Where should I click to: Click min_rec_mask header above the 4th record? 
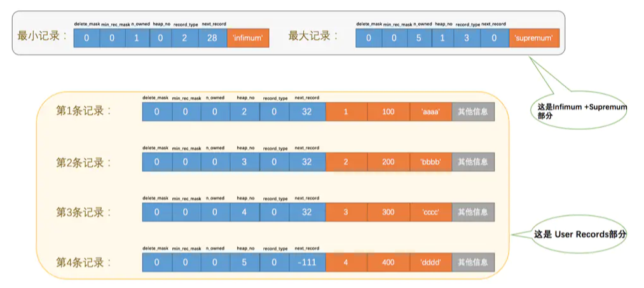[x=186, y=249]
